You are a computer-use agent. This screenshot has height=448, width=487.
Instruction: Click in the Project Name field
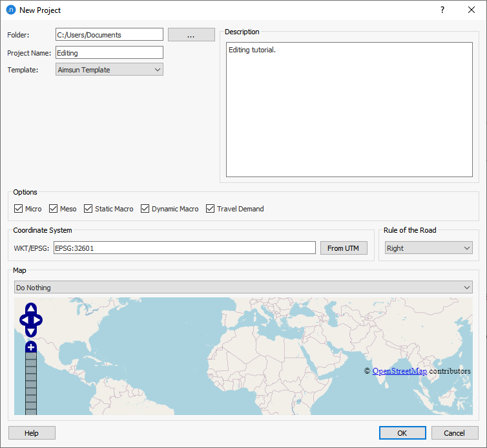point(109,53)
